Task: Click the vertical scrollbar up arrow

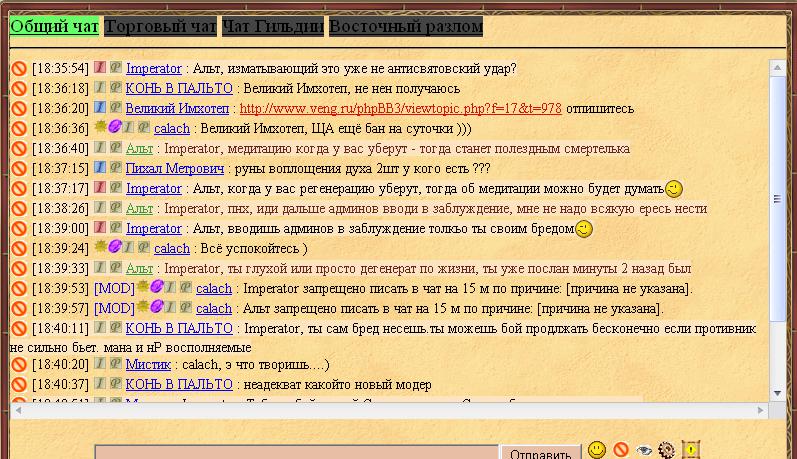Action: (778, 67)
